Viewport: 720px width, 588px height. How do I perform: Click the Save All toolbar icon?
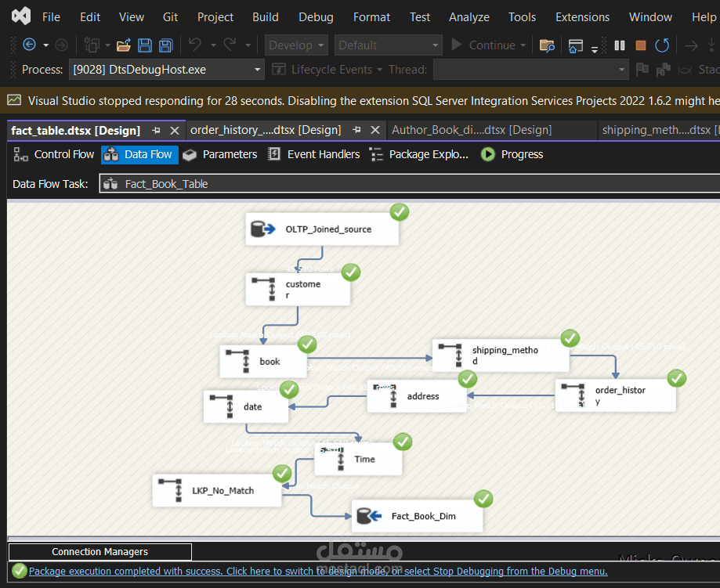coord(166,45)
